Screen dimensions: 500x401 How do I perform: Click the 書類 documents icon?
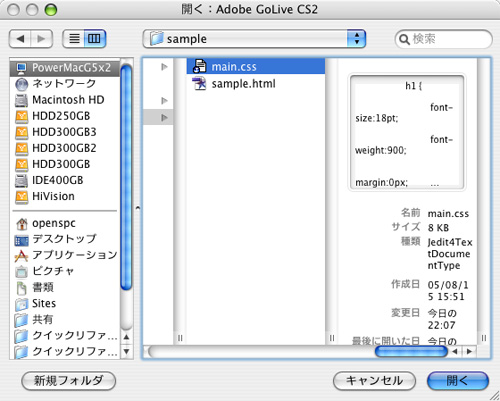(x=22, y=288)
